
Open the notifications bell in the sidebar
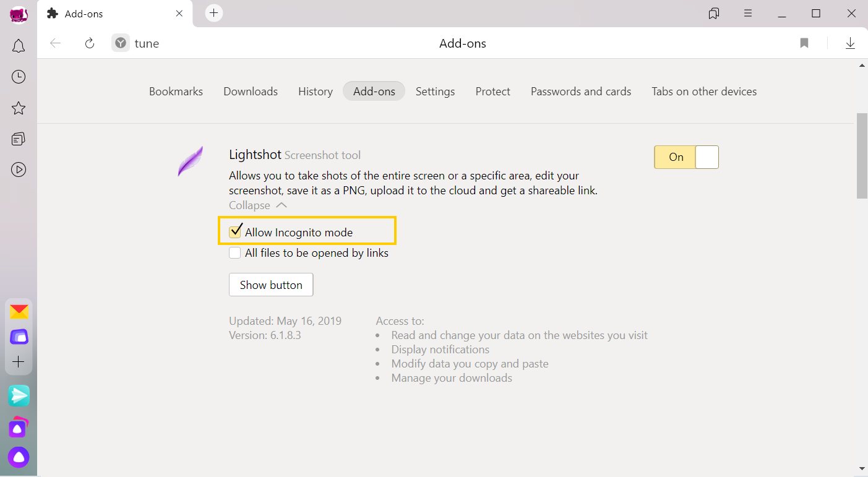19,46
